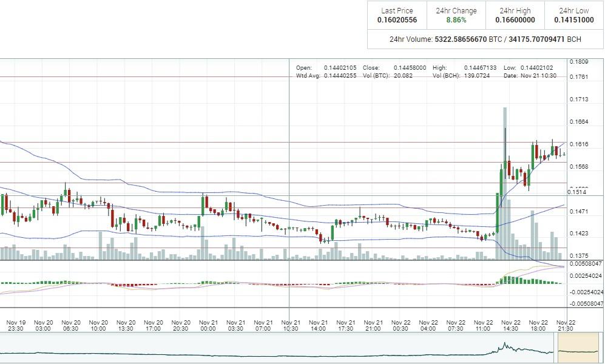
Task: Select the 24hr High value box
Action: coord(515,15)
